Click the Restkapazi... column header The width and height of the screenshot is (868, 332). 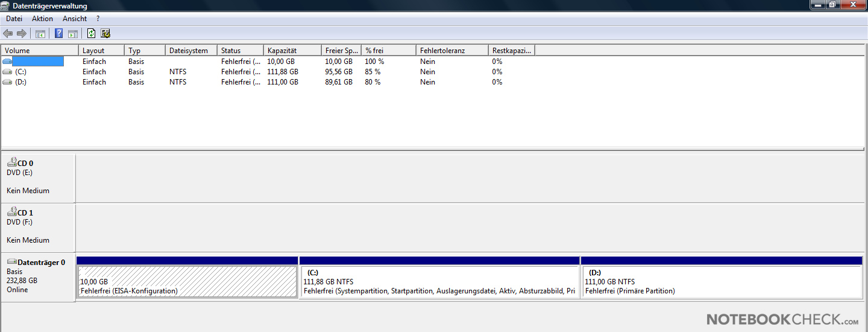pyautogui.click(x=512, y=51)
